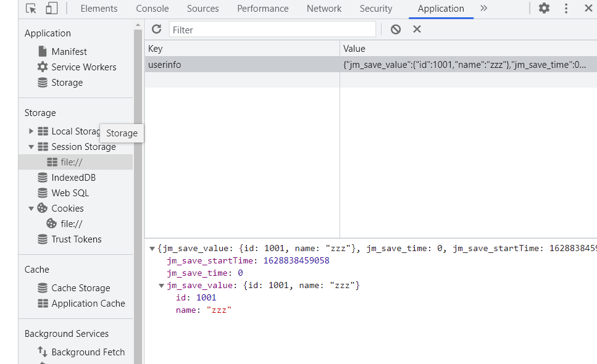Viewport: 597px width, 364px height.
Task: Click the IndexedDB database icon
Action: (42, 177)
